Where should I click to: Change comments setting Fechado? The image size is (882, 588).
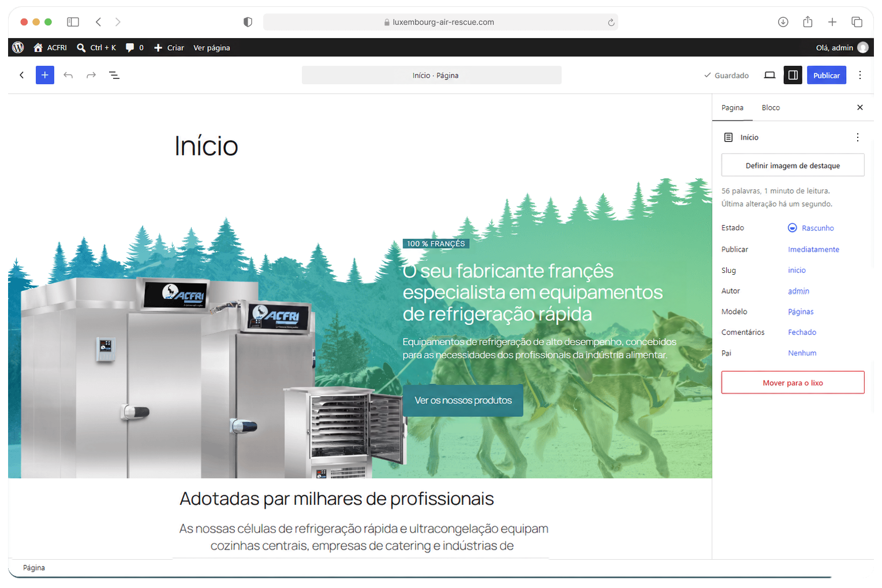tap(802, 332)
